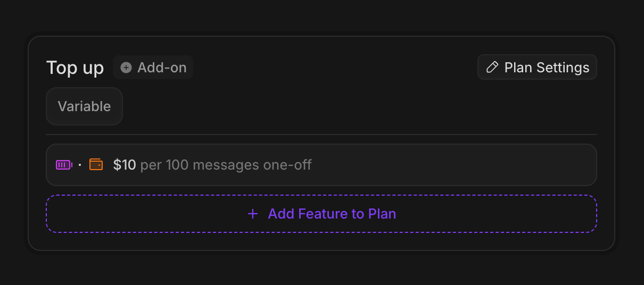
Task: Click the $10 price amount
Action: click(x=125, y=165)
